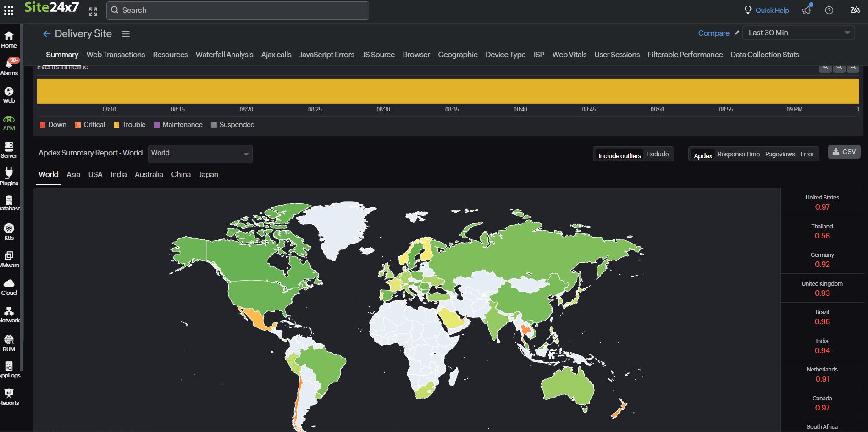The width and height of the screenshot is (868, 432).
Task: Open hamburger menu next to Delivery Site
Action: [x=126, y=34]
